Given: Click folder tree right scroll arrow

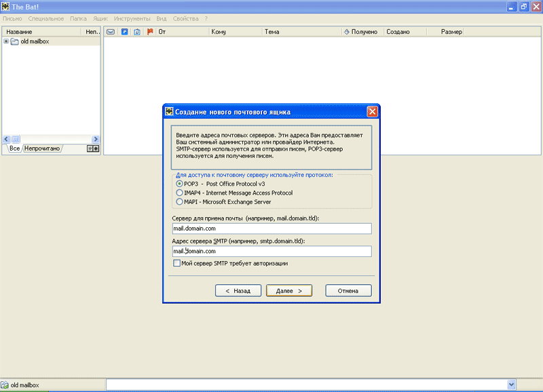Looking at the screenshot, I should (x=96, y=139).
